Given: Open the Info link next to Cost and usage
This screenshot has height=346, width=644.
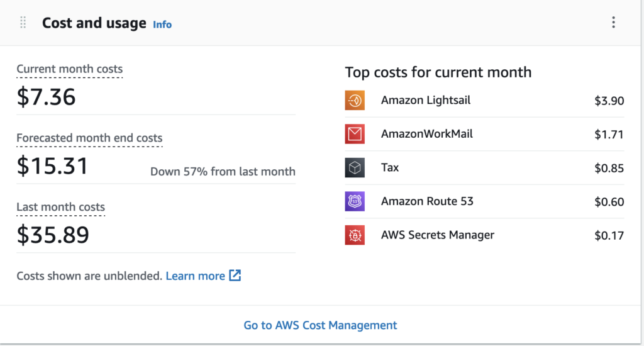Looking at the screenshot, I should pyautogui.click(x=162, y=25).
